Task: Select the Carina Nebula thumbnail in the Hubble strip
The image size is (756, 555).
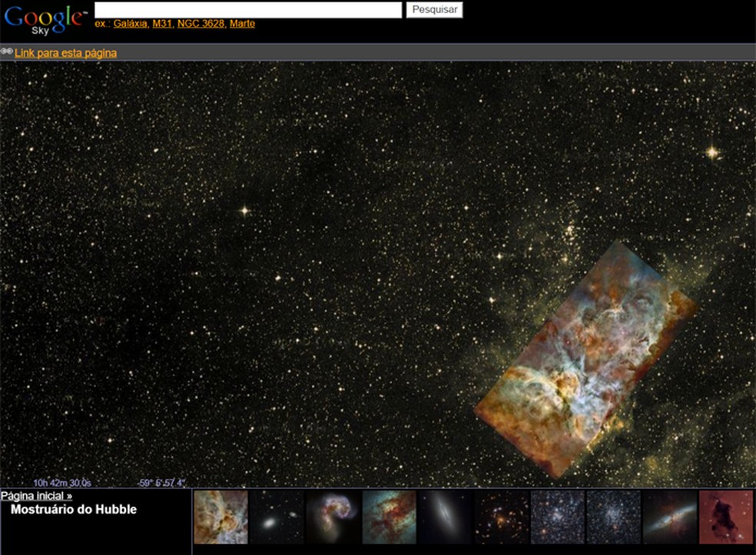Action: 219,517
